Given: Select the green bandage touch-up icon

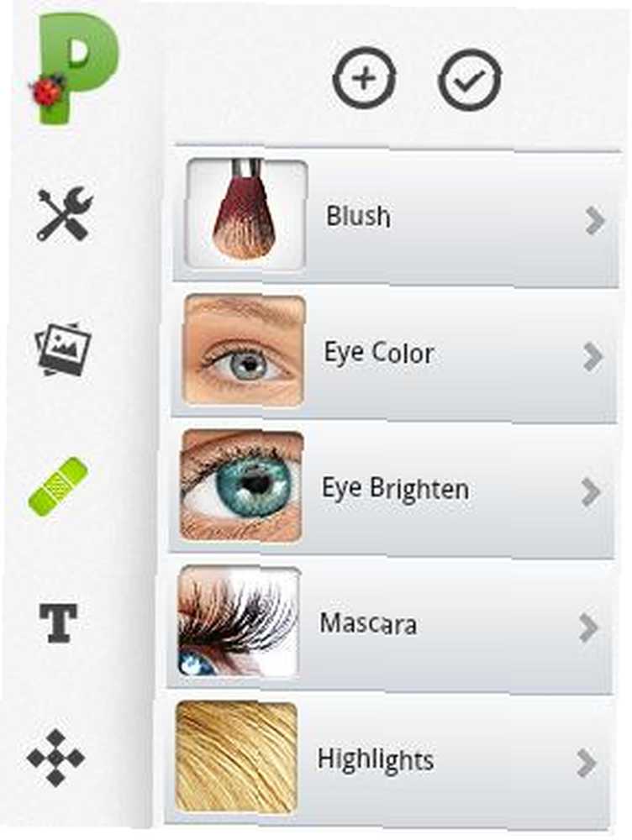Looking at the screenshot, I should point(58,486).
